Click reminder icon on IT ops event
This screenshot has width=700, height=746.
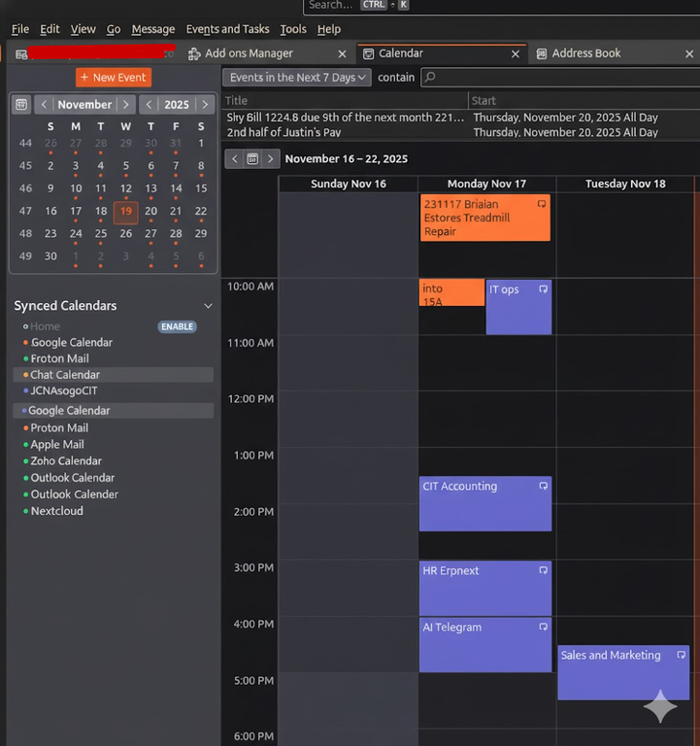coord(544,289)
